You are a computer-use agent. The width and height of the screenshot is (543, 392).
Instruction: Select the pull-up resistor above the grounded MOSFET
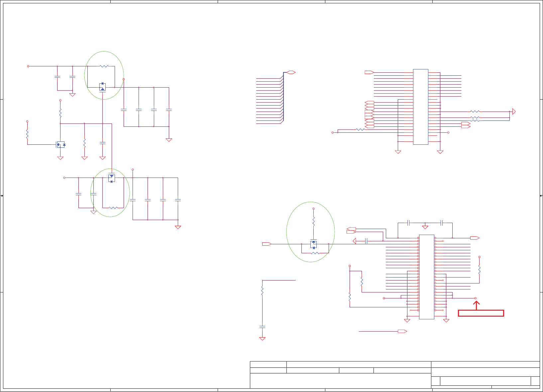click(x=60, y=113)
